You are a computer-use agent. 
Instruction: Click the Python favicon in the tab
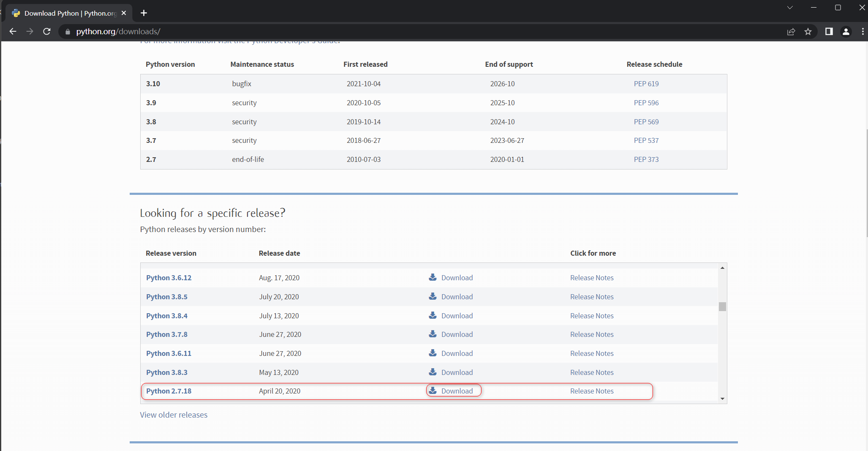tap(16, 13)
